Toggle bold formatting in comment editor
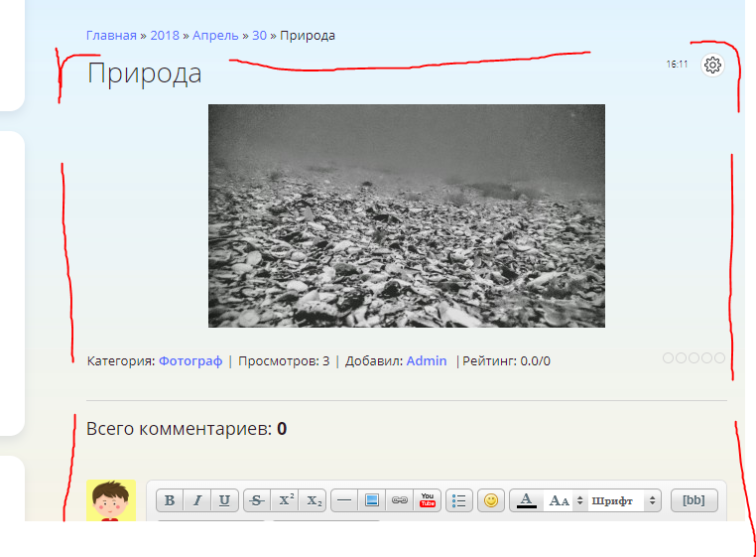Screen dimensions: 756x557 point(170,500)
